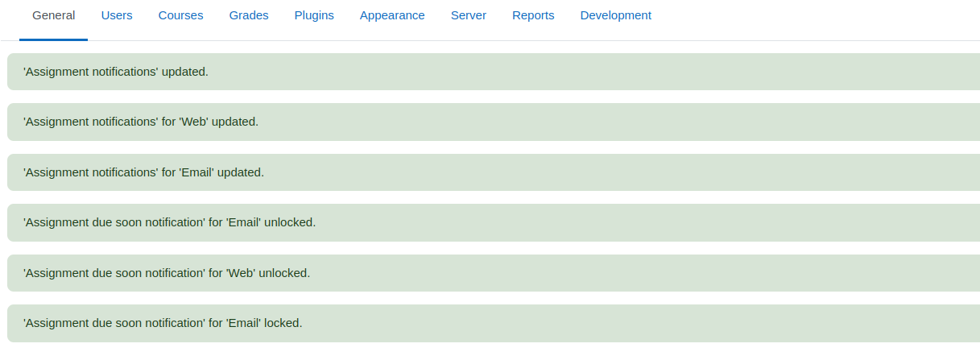Click the due soon notification 'Email' unlocked message

(494, 222)
